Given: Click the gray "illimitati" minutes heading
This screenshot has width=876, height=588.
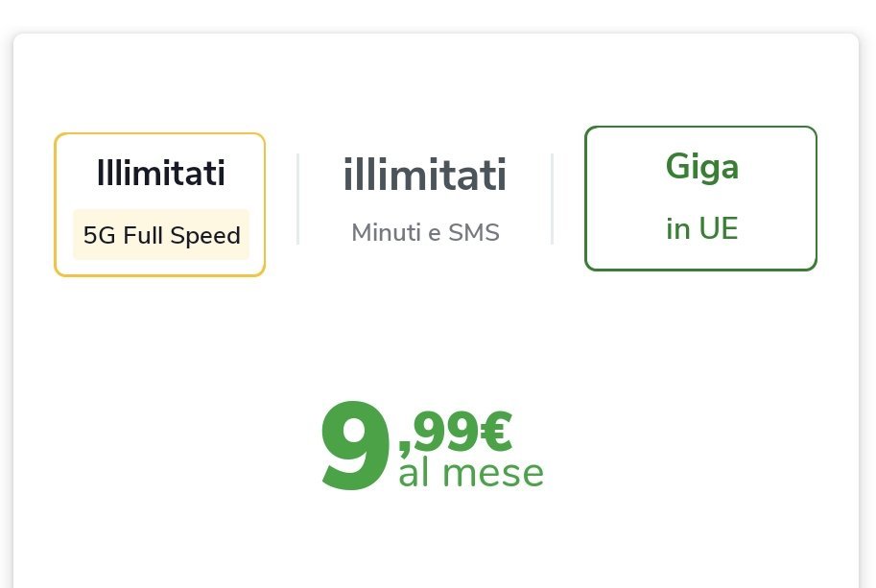Looking at the screenshot, I should (x=424, y=176).
